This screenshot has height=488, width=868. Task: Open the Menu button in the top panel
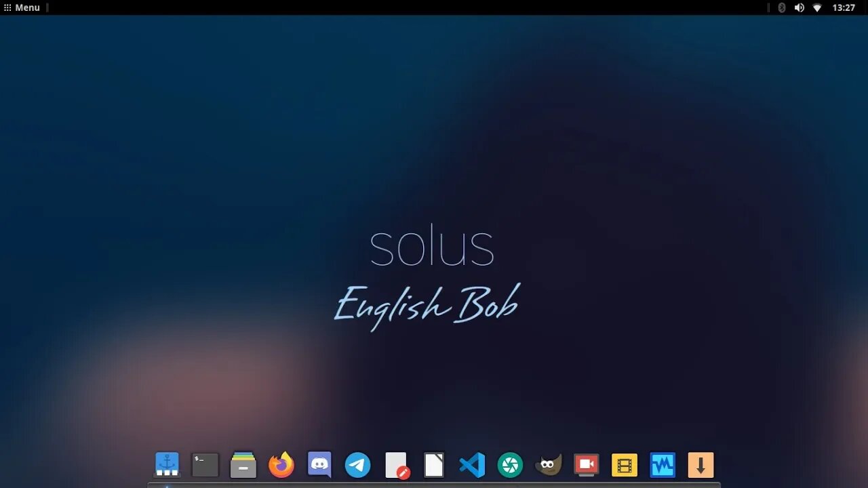[x=22, y=7]
